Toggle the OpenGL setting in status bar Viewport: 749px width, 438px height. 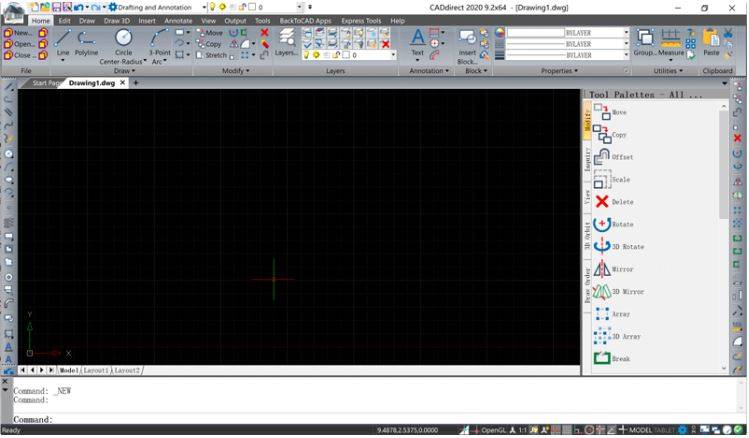(493, 430)
